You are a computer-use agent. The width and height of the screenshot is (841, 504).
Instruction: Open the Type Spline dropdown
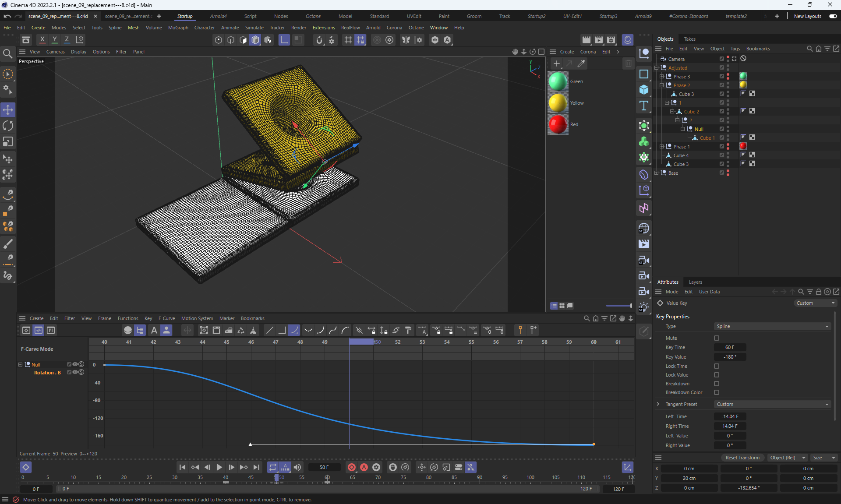pos(772,326)
